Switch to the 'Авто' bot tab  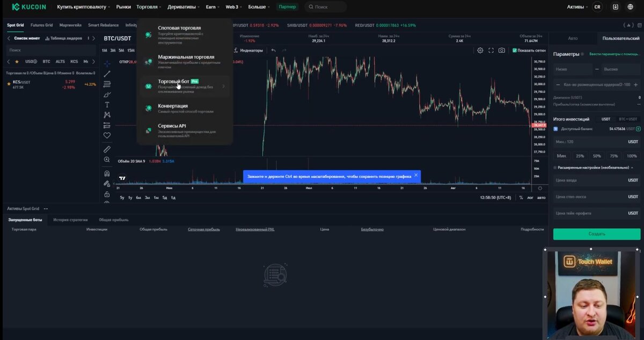pos(573,38)
